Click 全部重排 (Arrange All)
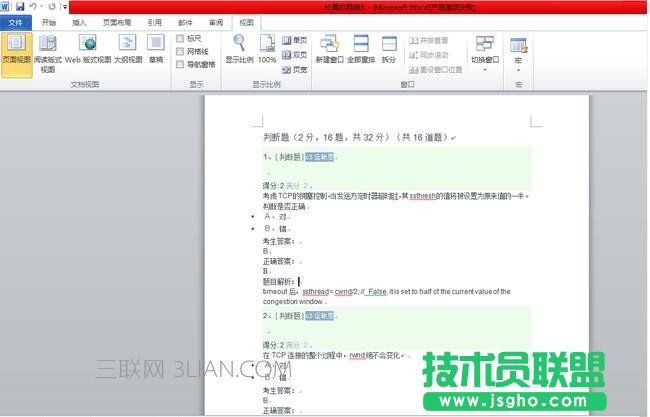Image resolution: width=650 pixels, height=417 pixels. [361, 49]
